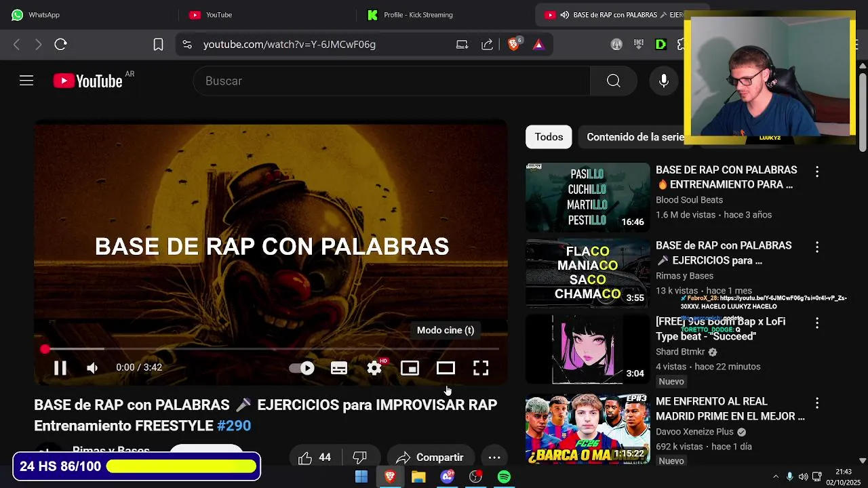This screenshot has height=488, width=868.
Task: Open more actions three-dot button
Action: 494,457
